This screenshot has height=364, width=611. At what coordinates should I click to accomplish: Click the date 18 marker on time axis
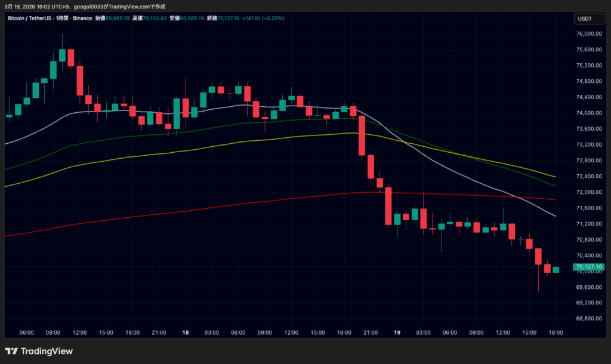coord(186,332)
